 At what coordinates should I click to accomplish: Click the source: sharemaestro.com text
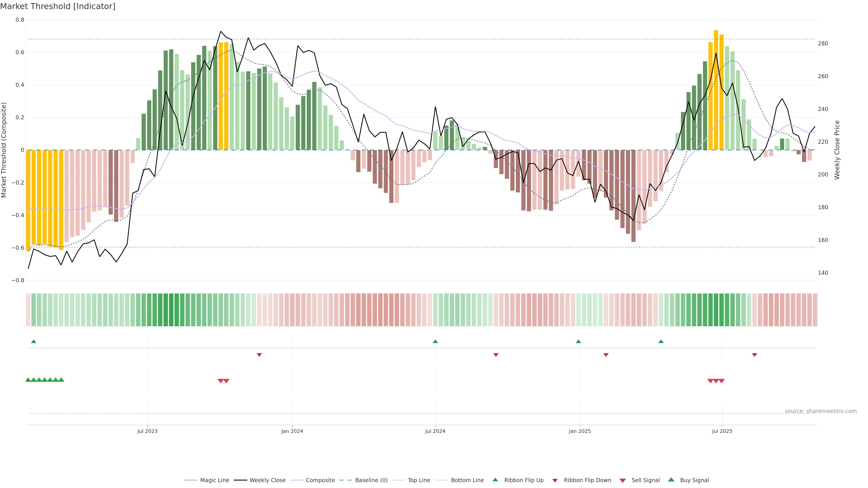[821, 411]
